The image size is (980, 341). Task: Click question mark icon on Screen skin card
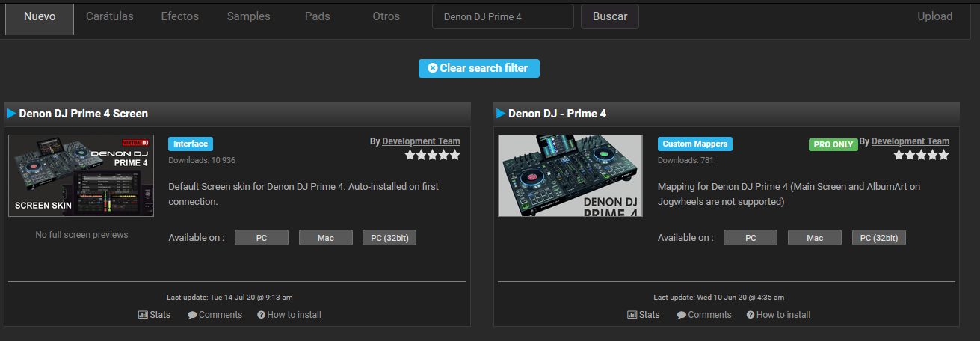pyautogui.click(x=261, y=315)
